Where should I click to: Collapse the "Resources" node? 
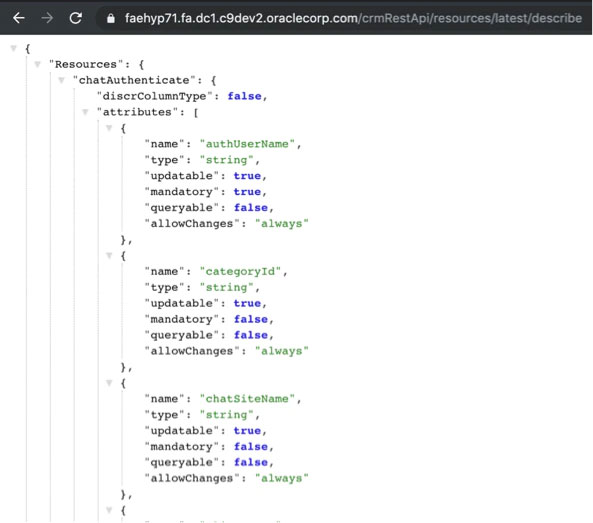37,64
